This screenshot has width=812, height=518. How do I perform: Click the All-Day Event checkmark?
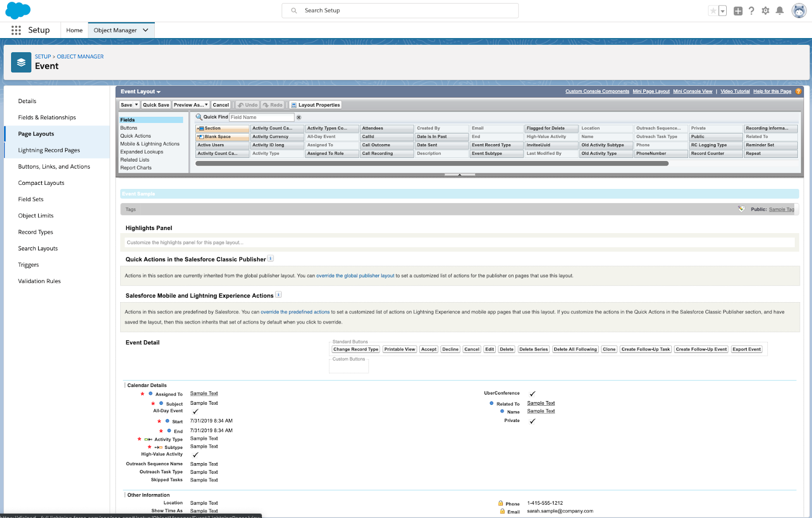(195, 411)
